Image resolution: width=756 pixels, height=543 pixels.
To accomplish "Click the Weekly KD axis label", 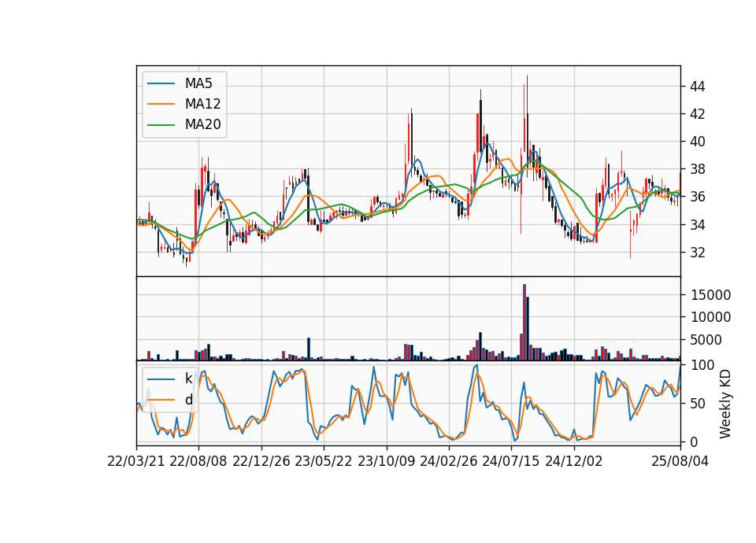I will pos(724,404).
